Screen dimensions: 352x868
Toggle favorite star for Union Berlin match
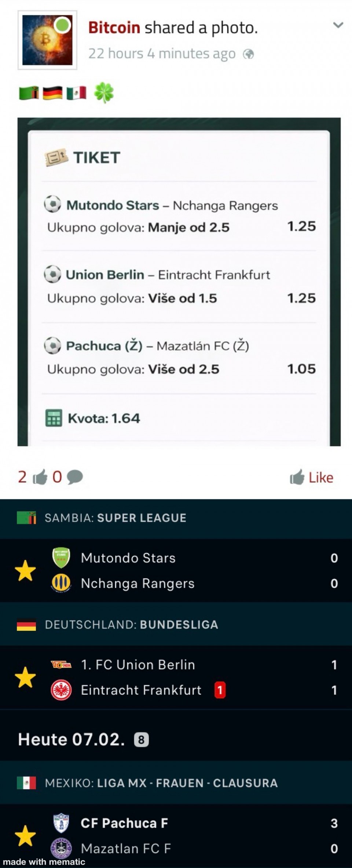click(25, 677)
